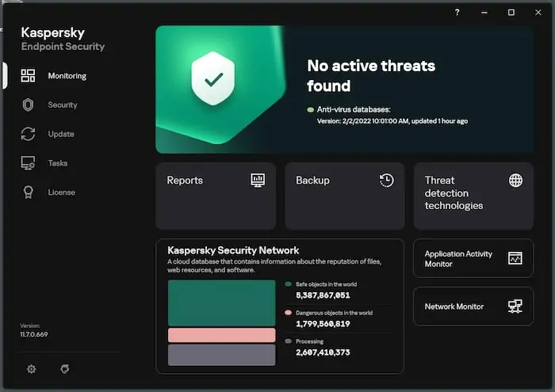Open Threat detection technologies tile
The height and width of the screenshot is (392, 555).
(473, 196)
